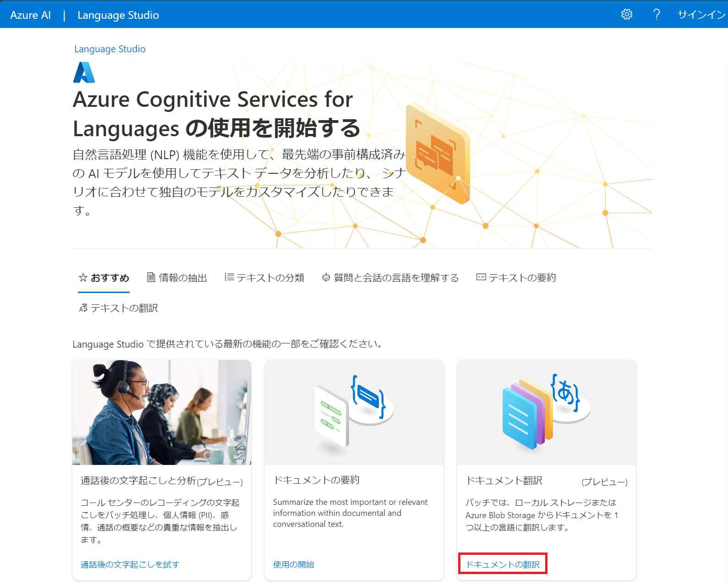Click the Azure logo icon
Image resolution: width=728 pixels, height=586 pixels.
click(84, 72)
